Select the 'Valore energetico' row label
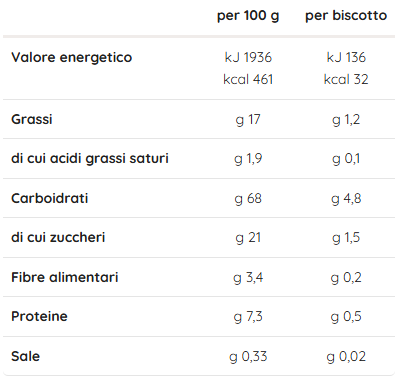Viewport: 401px width, 385px height. tap(72, 58)
